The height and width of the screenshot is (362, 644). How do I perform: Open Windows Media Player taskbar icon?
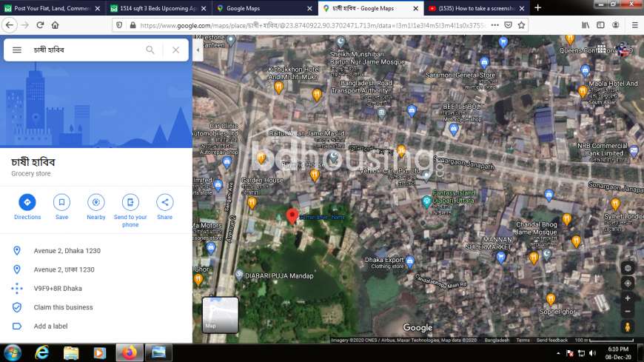100,353
